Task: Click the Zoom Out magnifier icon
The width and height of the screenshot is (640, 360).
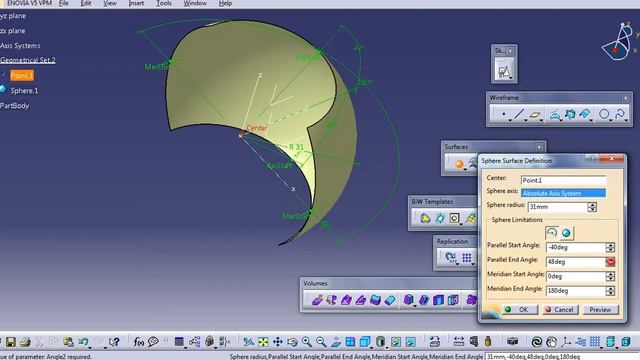Action: pos(321,342)
